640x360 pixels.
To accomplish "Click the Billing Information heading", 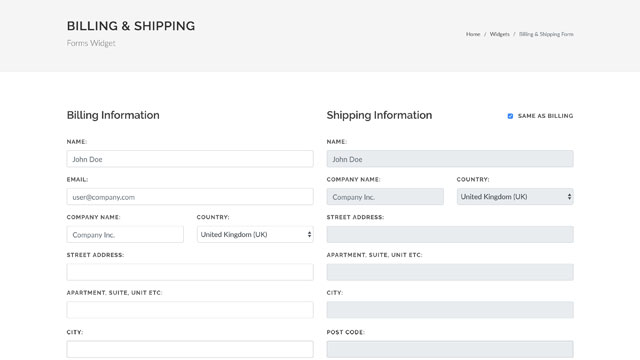I will pyautogui.click(x=113, y=115).
